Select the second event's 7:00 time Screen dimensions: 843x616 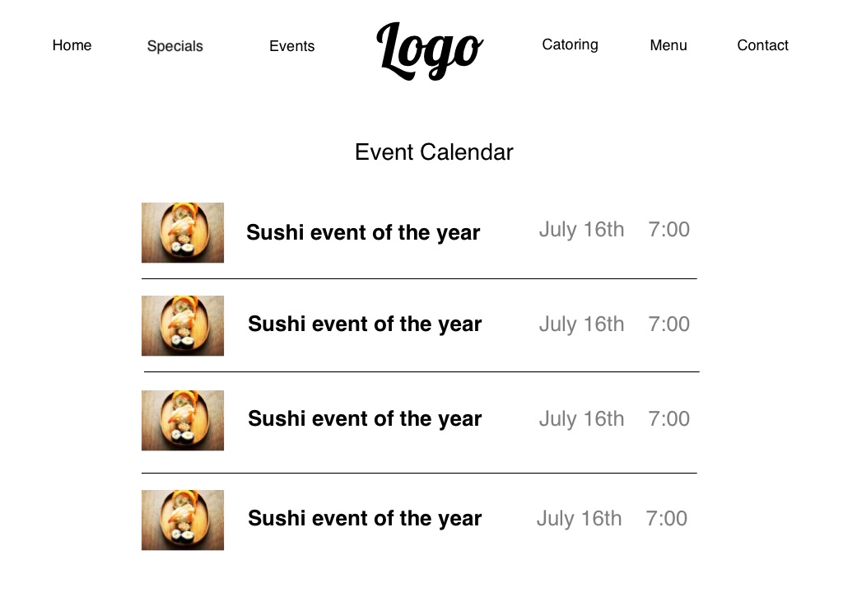pos(668,324)
